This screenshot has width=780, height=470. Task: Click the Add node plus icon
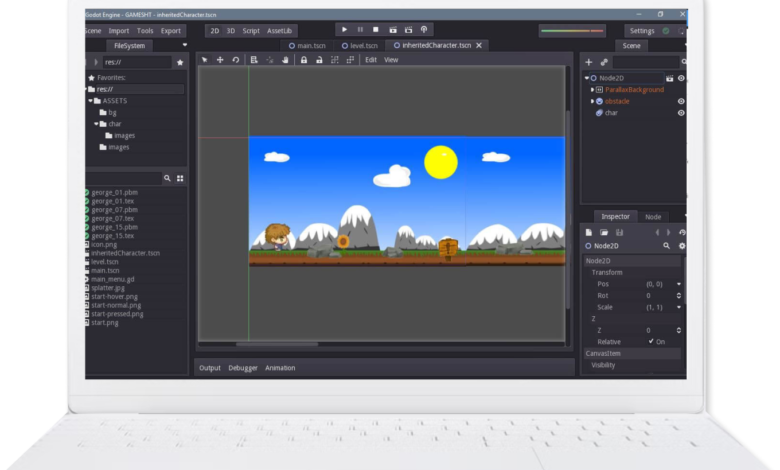(588, 62)
